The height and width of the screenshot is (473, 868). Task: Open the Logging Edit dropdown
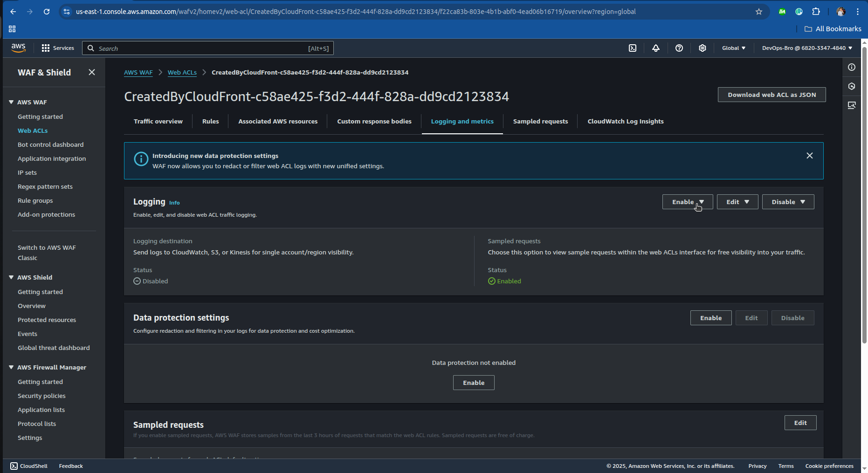pos(737,202)
